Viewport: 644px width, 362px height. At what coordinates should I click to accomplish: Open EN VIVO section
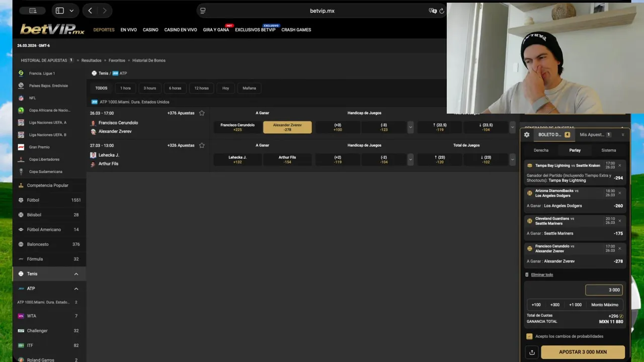[x=128, y=30]
